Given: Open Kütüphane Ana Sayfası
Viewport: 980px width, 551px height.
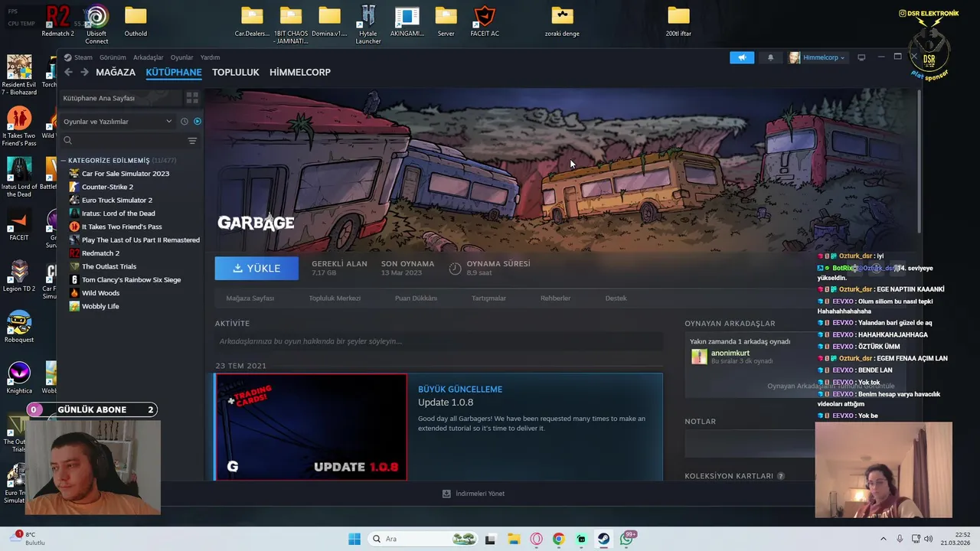Looking at the screenshot, I should (120, 98).
